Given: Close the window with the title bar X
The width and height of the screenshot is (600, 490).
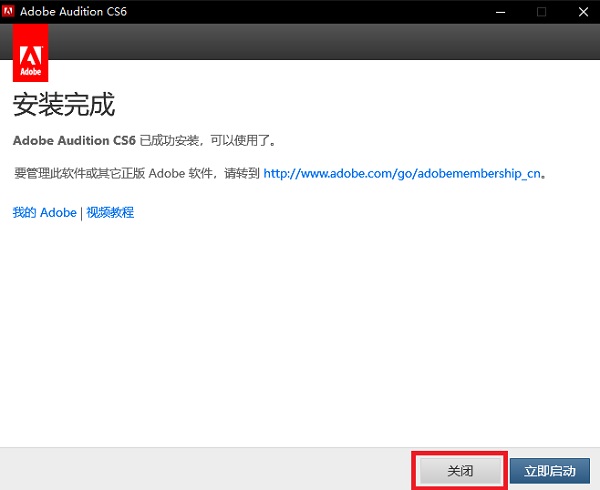Looking at the screenshot, I should pos(582,12).
